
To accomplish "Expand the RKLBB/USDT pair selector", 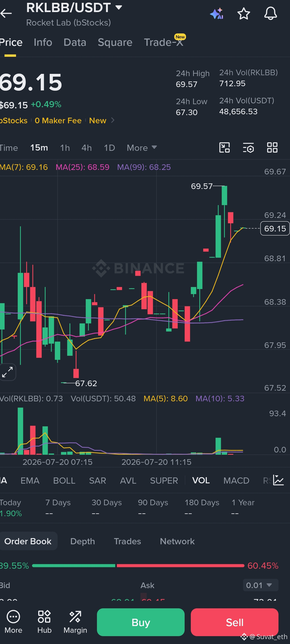I will 119,8.
